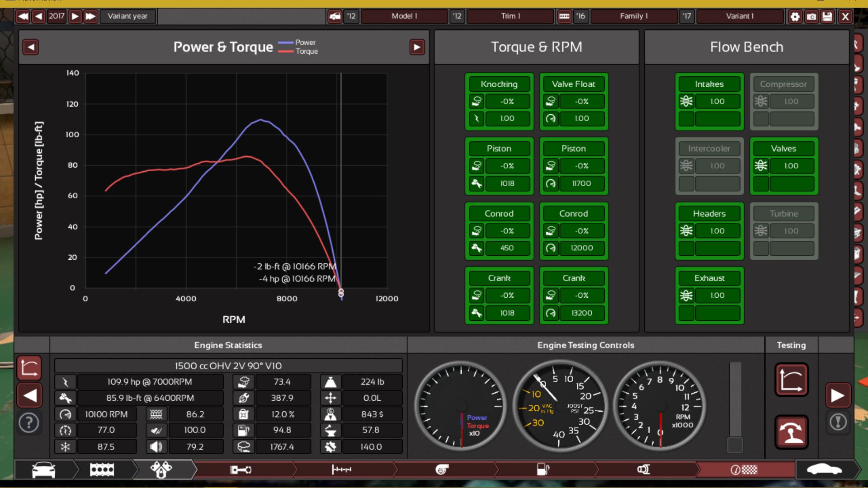868x488 pixels.
Task: Click the Model I name field
Action: (404, 17)
